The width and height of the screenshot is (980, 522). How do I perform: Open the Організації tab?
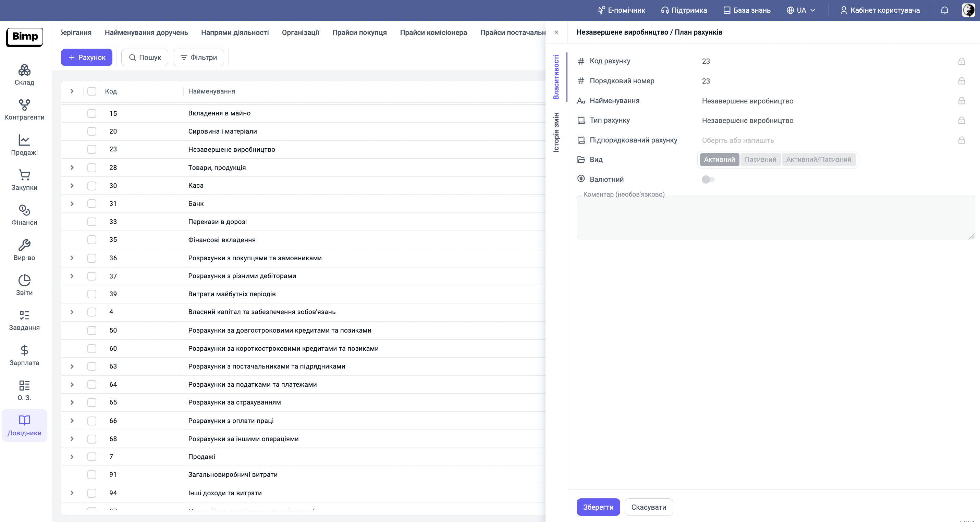(x=300, y=33)
